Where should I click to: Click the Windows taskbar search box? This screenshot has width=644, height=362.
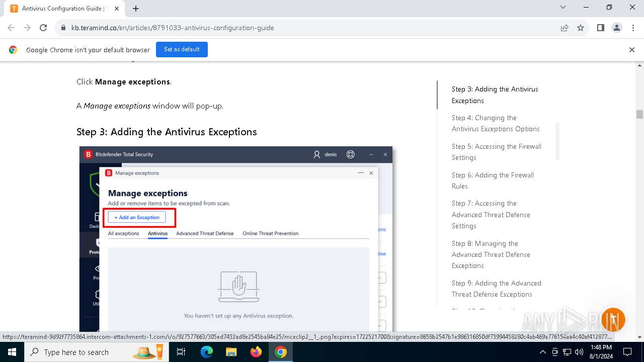coord(97,352)
